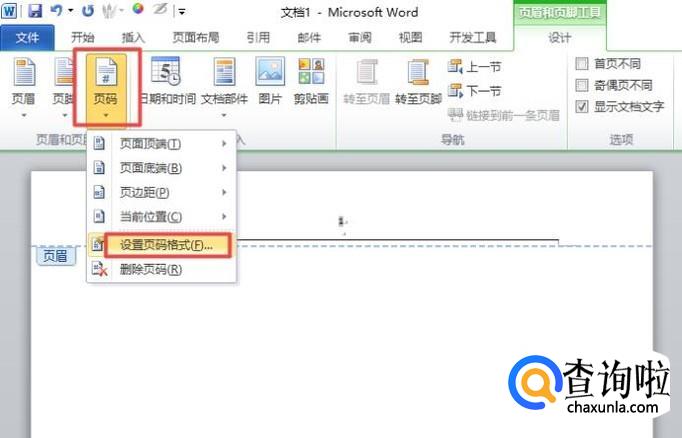The height and width of the screenshot is (438, 682).
Task: Redo the last action
Action: pyautogui.click(x=87, y=10)
